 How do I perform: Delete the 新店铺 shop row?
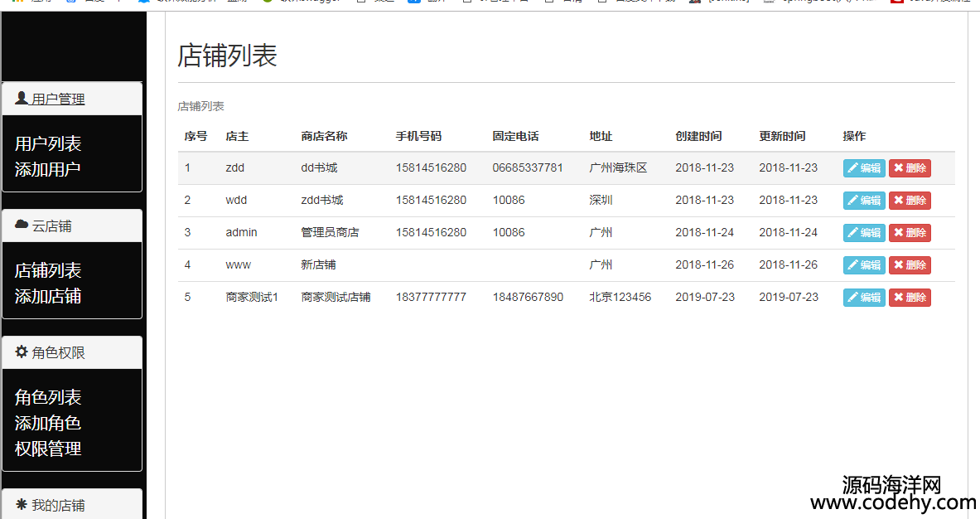[x=910, y=265]
